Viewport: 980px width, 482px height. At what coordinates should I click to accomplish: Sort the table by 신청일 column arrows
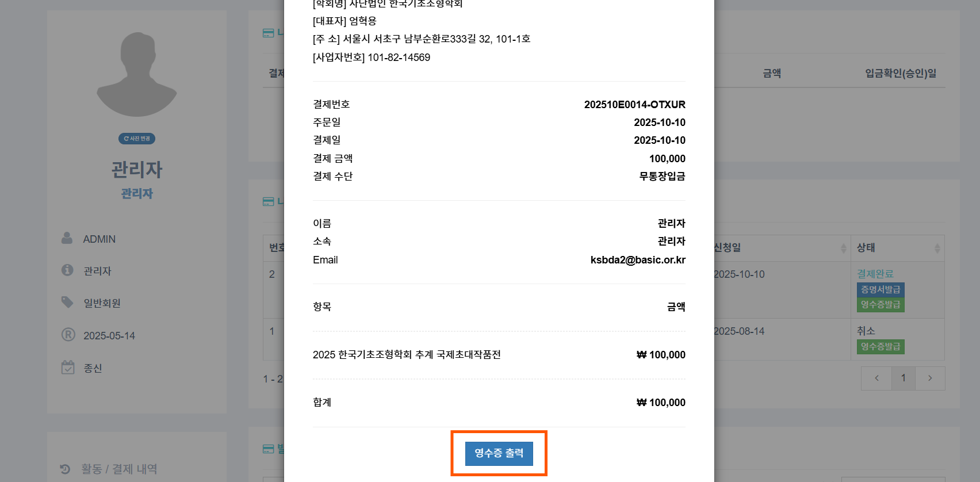click(x=843, y=248)
